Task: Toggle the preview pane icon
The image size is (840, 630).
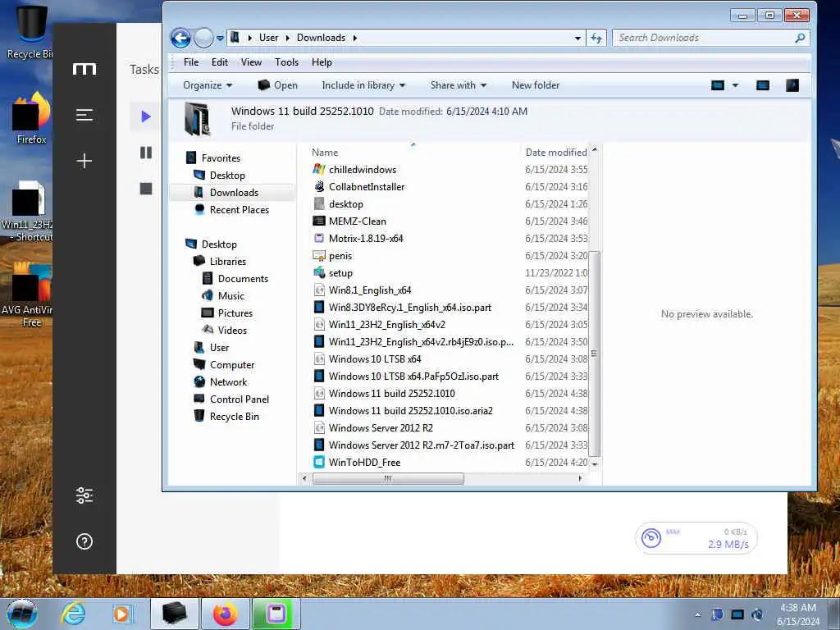Action: (x=762, y=85)
